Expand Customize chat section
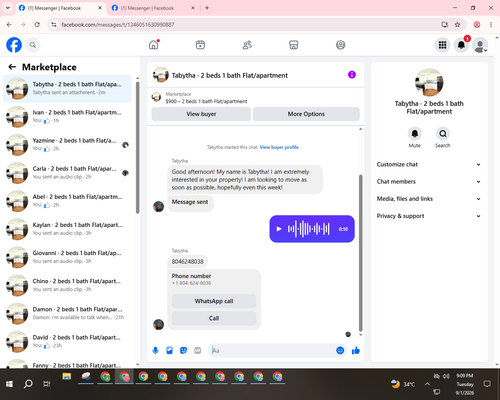The width and height of the screenshot is (500, 400). pyautogui.click(x=429, y=164)
